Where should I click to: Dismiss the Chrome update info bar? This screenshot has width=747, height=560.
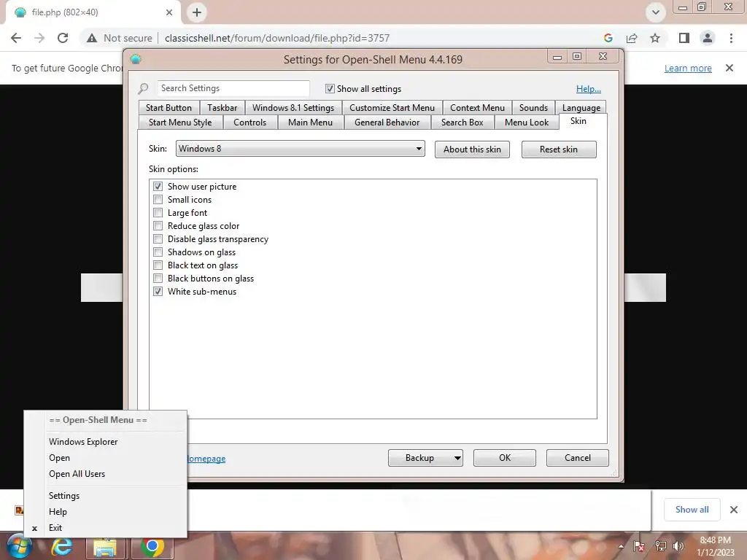pos(729,68)
